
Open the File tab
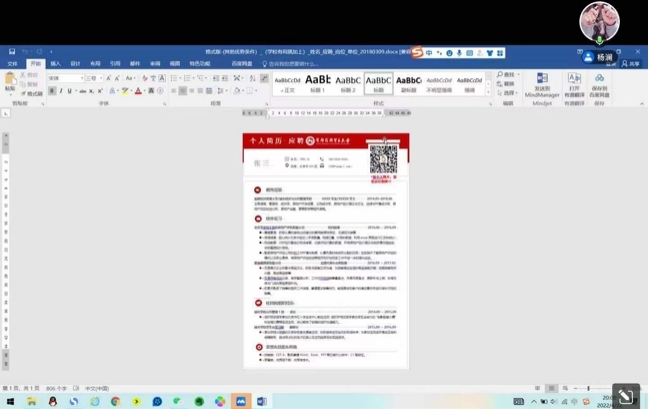[x=13, y=63]
